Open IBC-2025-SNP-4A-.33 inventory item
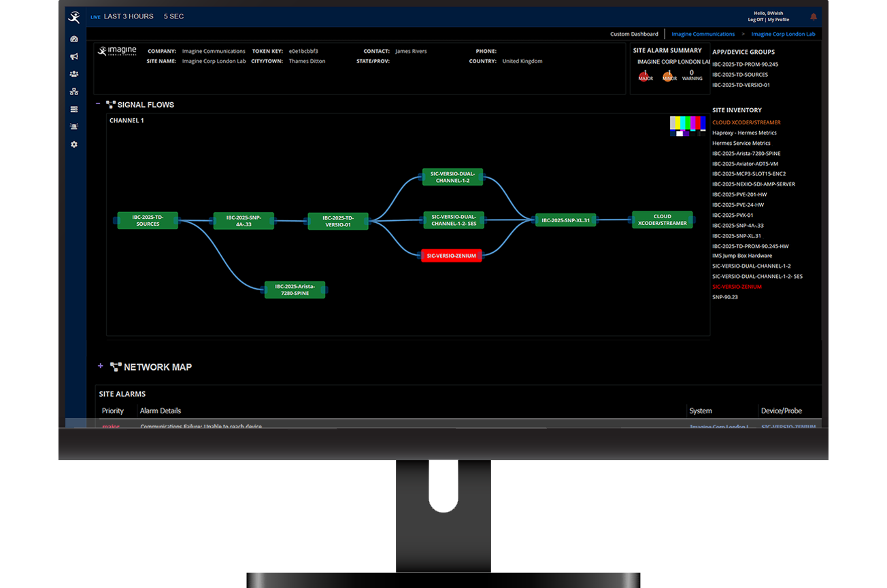Screen dimensions: 887x588 click(x=738, y=225)
